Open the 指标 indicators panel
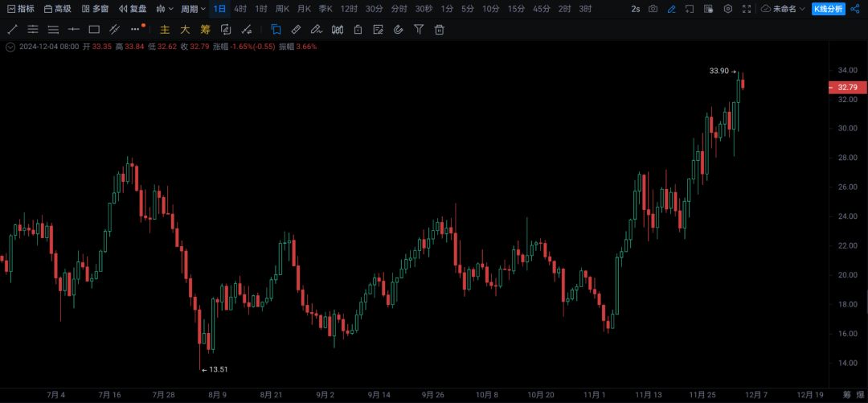868x403 pixels. tap(20, 9)
